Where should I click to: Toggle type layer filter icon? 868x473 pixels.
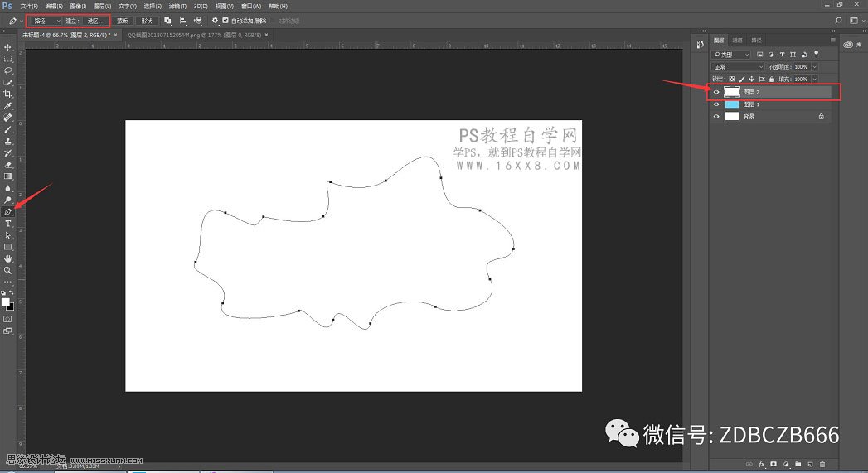tap(782, 54)
